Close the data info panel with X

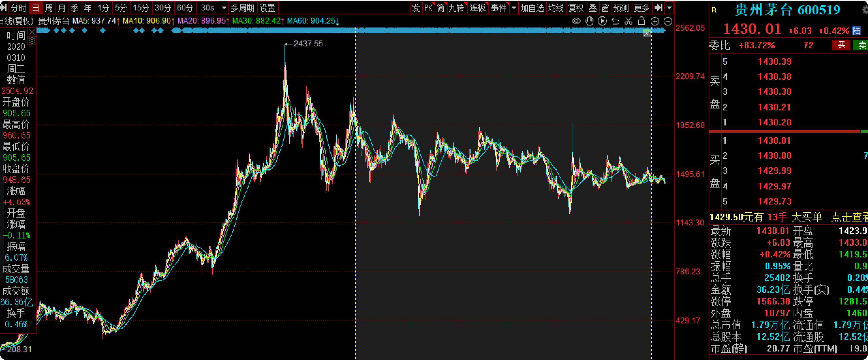(x=32, y=32)
